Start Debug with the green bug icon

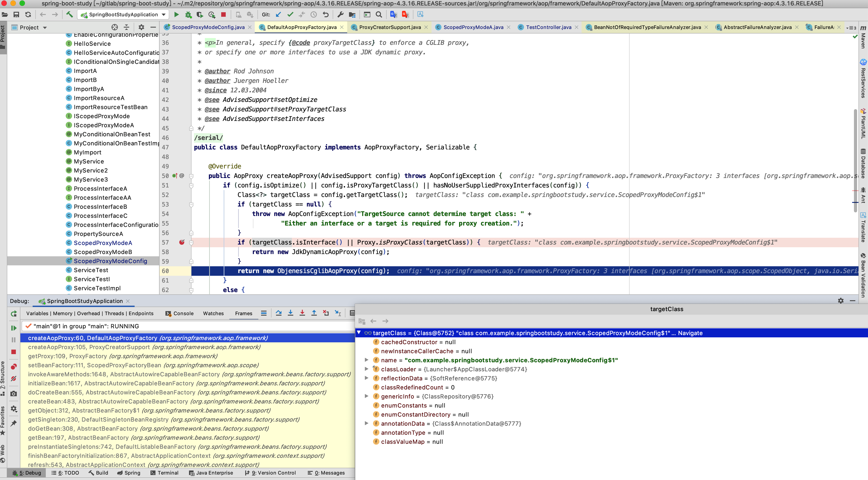click(188, 14)
